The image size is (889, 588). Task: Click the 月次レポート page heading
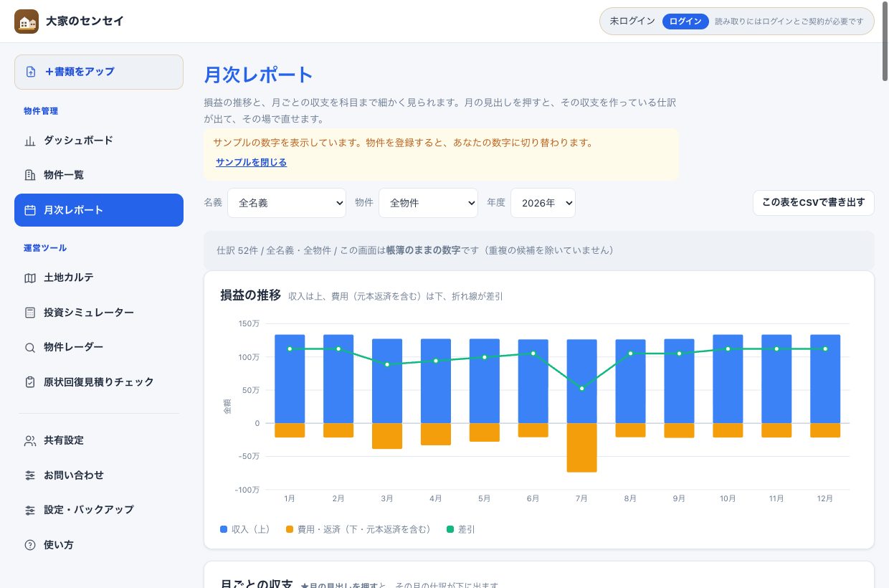coord(259,75)
